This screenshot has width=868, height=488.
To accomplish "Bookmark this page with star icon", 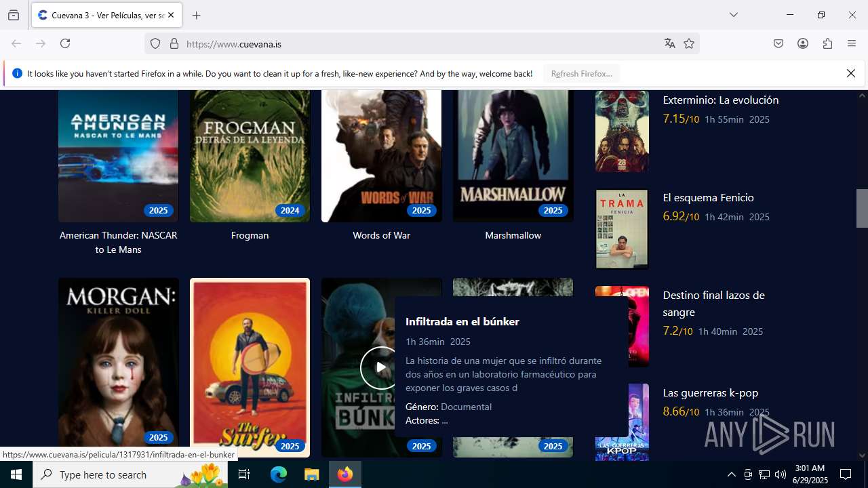I will pyautogui.click(x=689, y=43).
